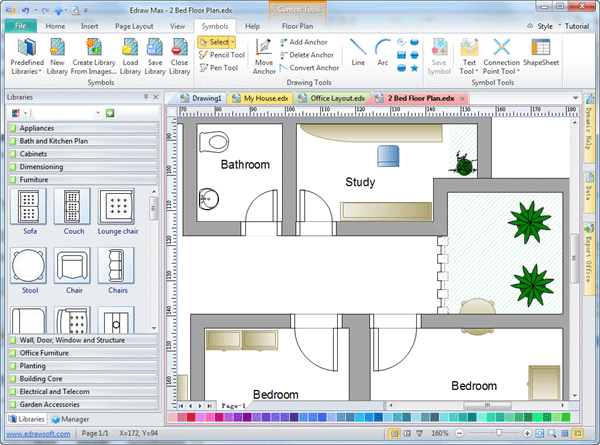Screen dimensions: 600x445
Task: Collapse the Furniture library
Action: [83, 179]
